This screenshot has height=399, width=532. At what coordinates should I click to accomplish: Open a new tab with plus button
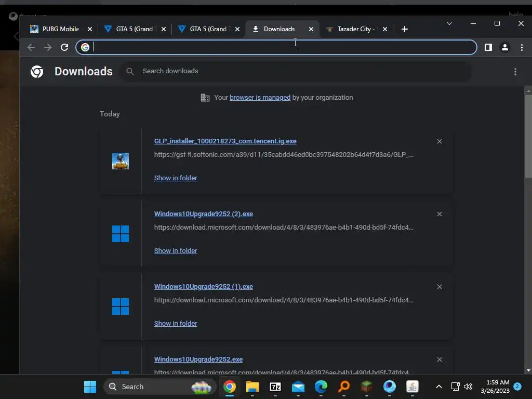(x=404, y=29)
